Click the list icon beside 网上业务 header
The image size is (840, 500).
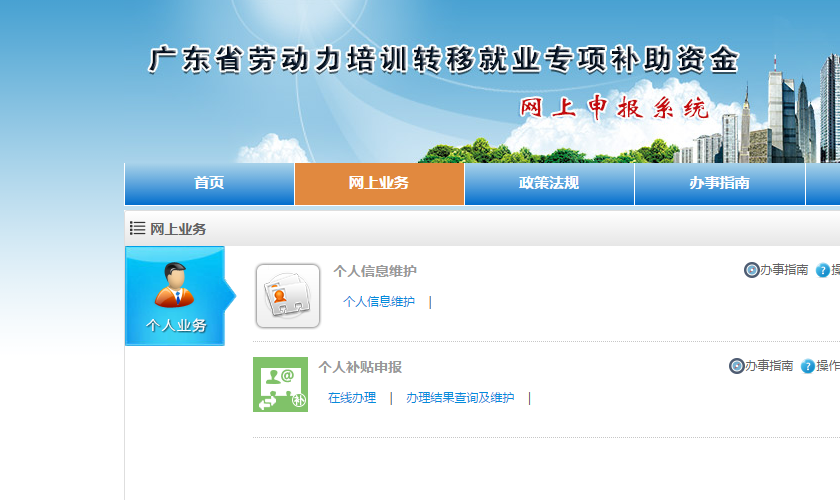[x=137, y=229]
